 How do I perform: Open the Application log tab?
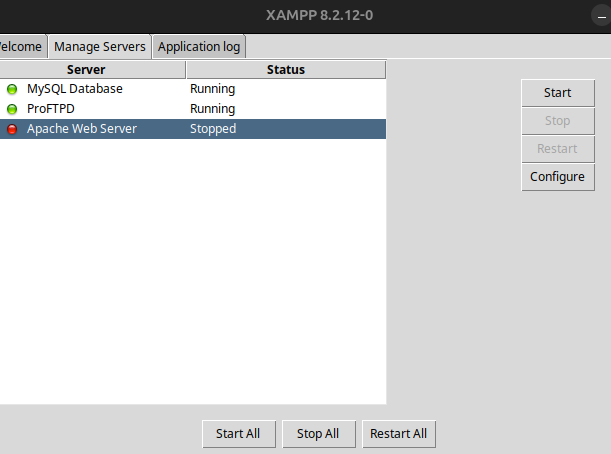(x=199, y=46)
